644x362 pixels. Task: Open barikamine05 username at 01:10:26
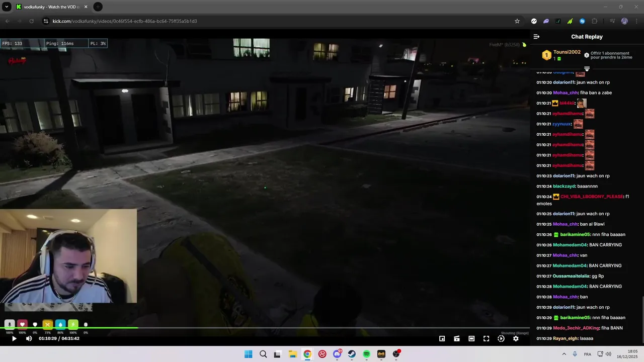tap(575, 235)
